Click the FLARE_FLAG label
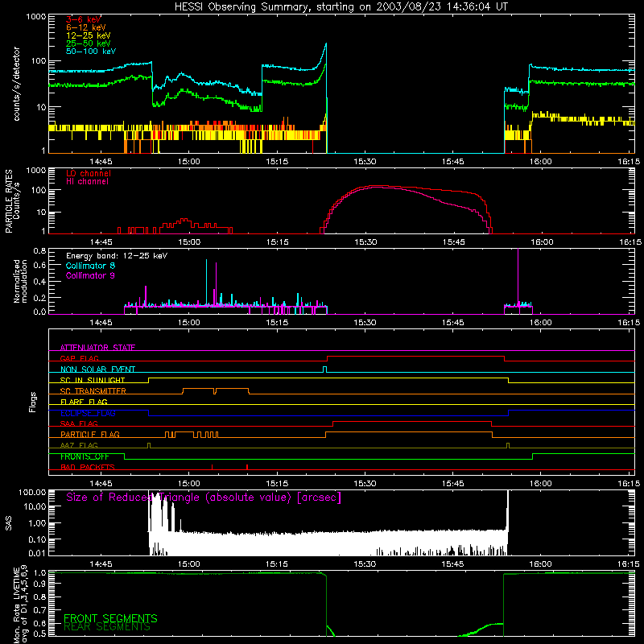This screenshot has width=644, height=644. tap(84, 402)
